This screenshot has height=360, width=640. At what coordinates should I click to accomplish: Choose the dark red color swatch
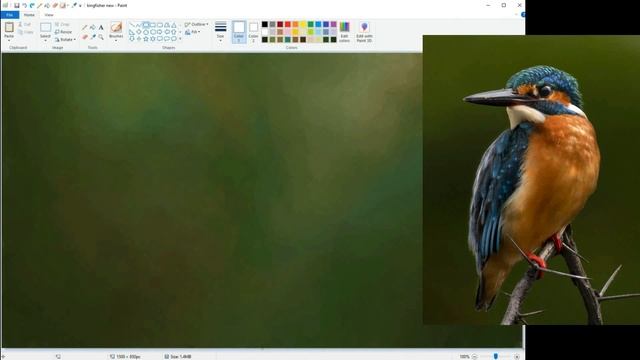(x=280, y=24)
